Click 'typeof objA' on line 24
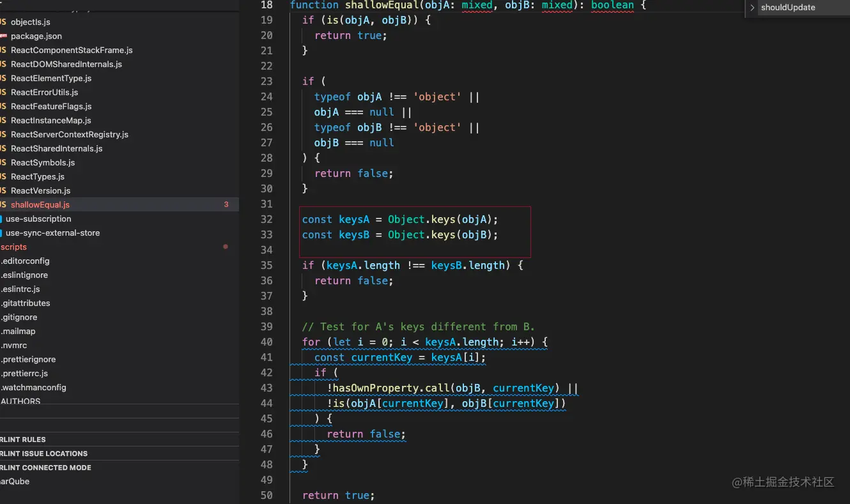 click(348, 96)
